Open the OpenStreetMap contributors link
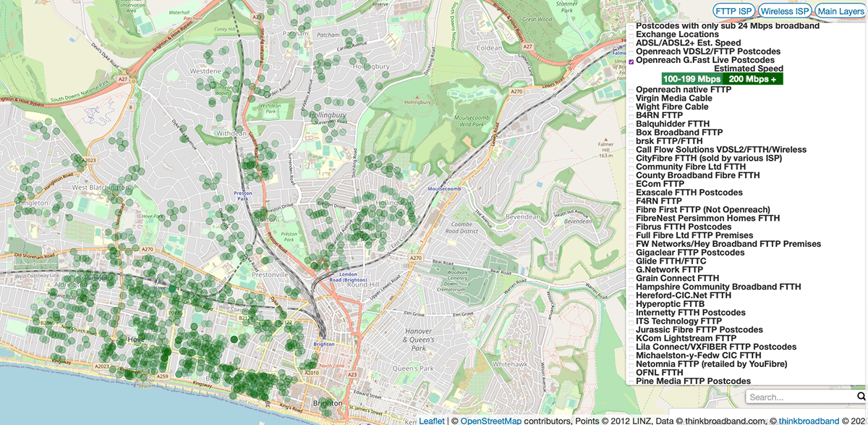868x425 pixels. click(490, 421)
